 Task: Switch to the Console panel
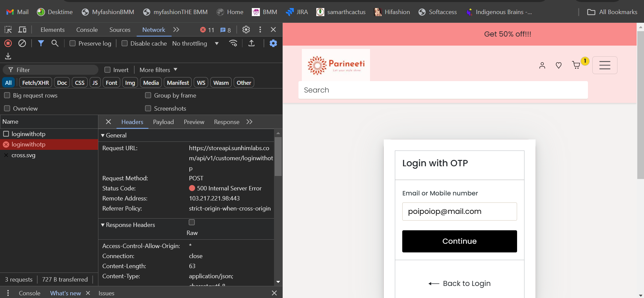click(87, 30)
